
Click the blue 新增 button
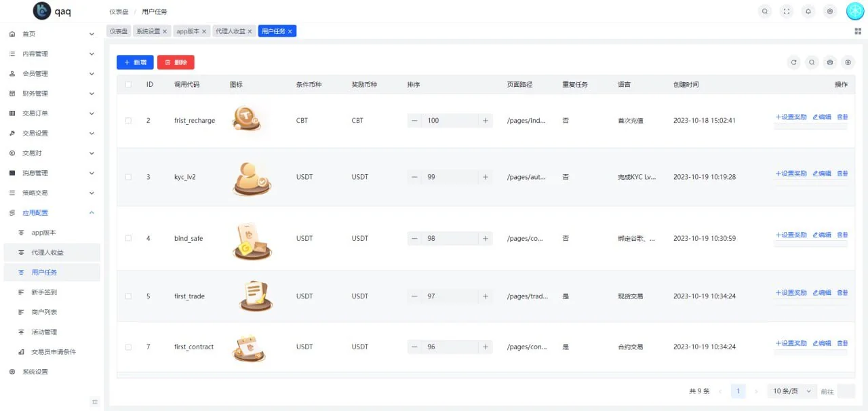[135, 62]
